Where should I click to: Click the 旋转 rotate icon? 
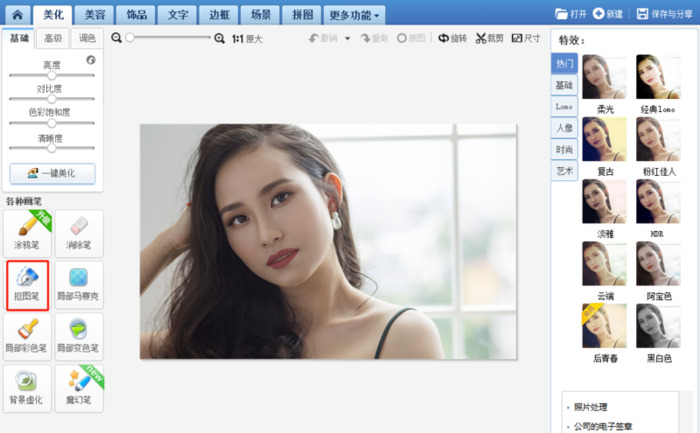pos(443,38)
